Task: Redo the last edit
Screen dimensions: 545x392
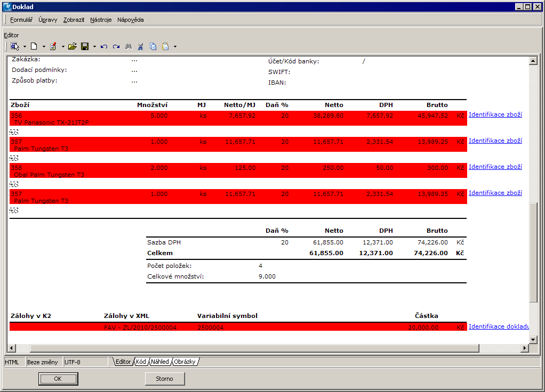Action: pyautogui.click(x=116, y=46)
